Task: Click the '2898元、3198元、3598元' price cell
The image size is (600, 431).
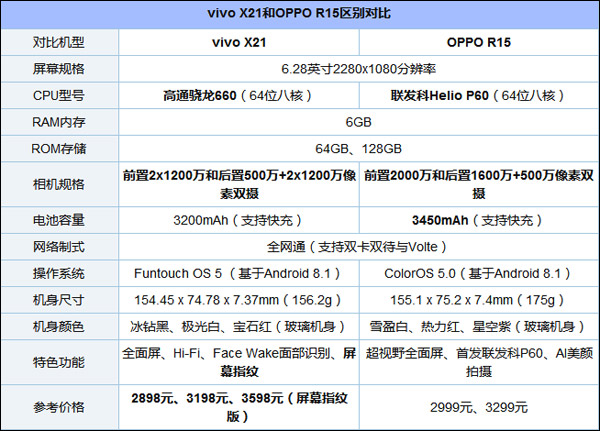Action: pos(239,407)
